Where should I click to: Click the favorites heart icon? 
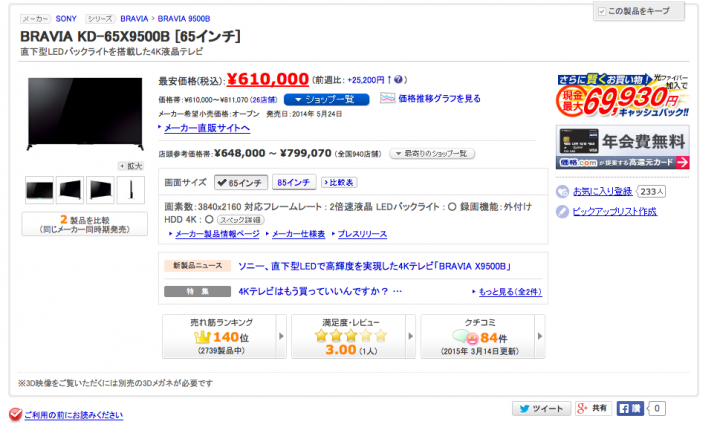[562, 192]
